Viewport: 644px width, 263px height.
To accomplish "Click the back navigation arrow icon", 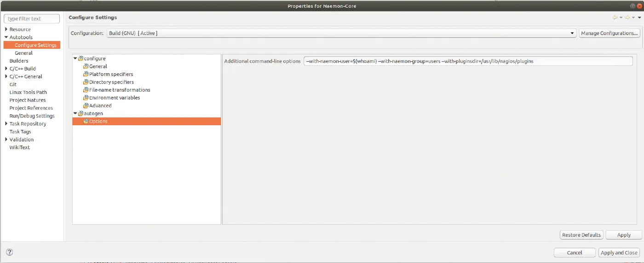I will [x=615, y=18].
